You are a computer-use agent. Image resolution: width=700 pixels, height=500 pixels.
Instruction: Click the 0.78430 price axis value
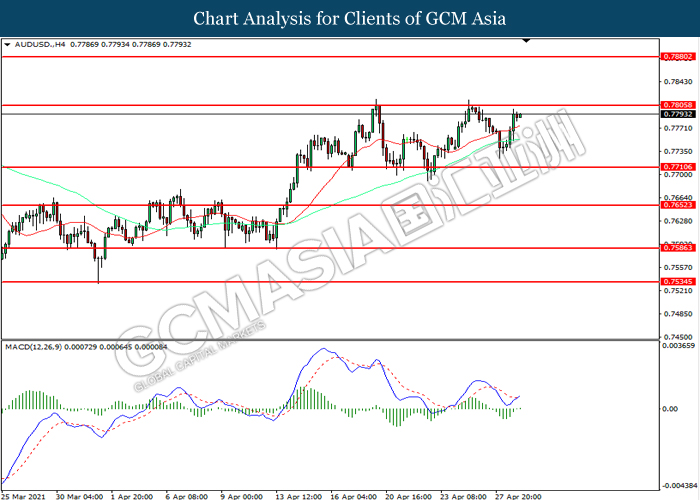[678, 82]
